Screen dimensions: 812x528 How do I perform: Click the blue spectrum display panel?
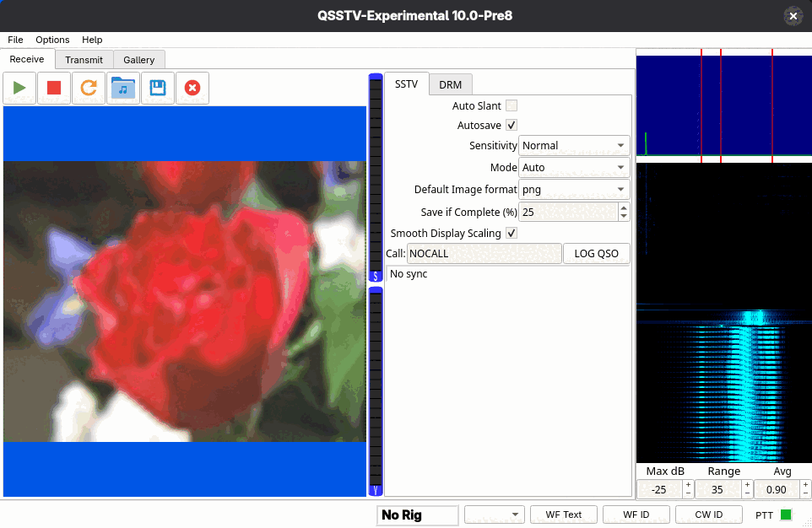tap(724, 105)
